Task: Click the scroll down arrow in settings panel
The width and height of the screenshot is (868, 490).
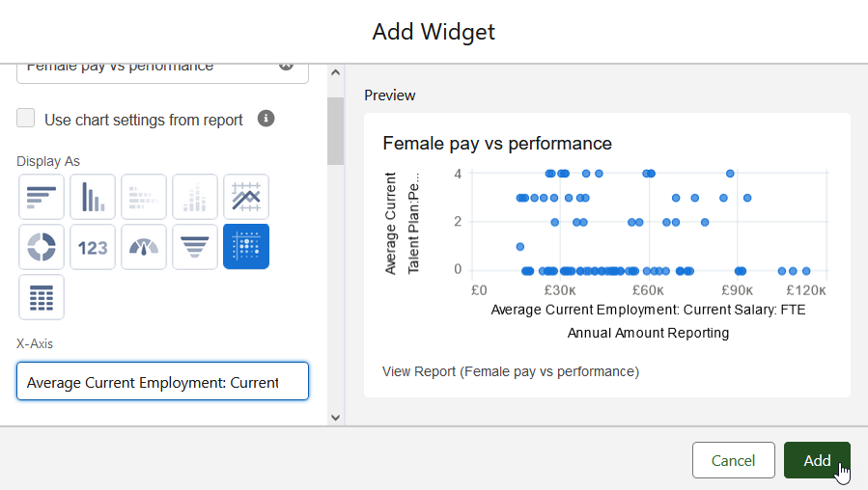Action: click(x=335, y=417)
